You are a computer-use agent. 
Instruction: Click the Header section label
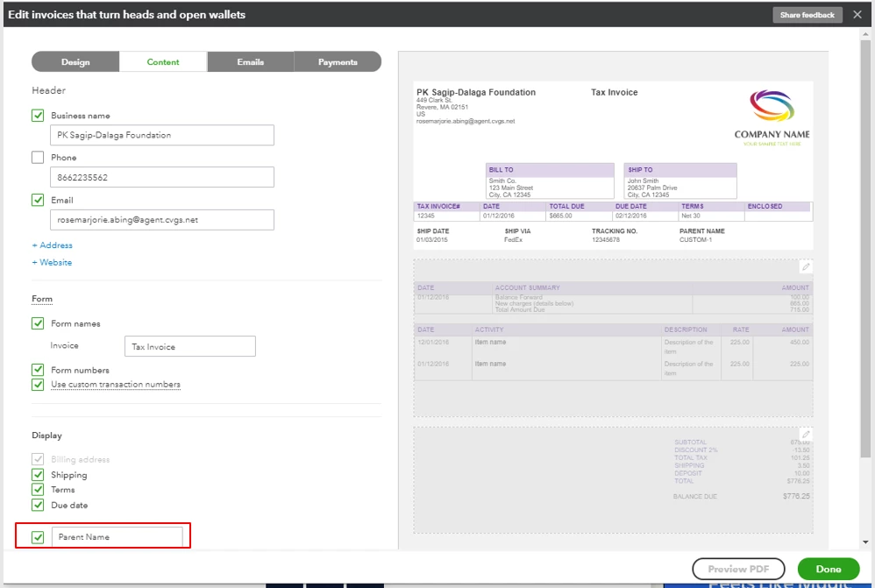[x=48, y=90]
